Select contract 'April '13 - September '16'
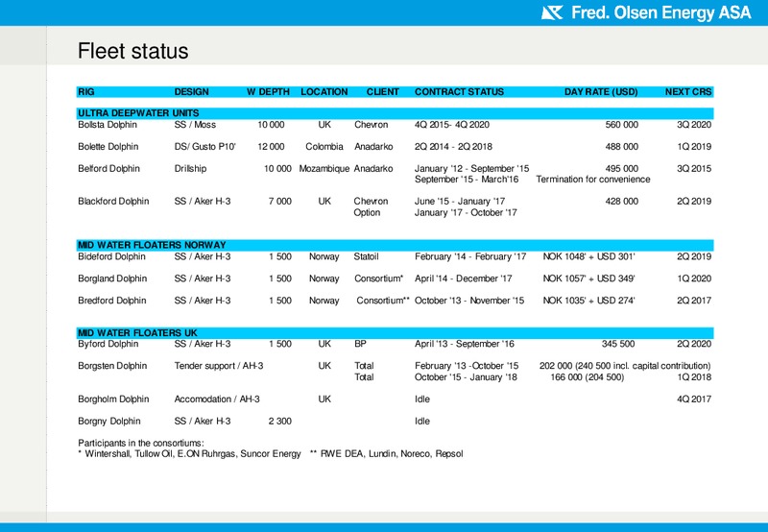768x532 pixels. coord(465,344)
